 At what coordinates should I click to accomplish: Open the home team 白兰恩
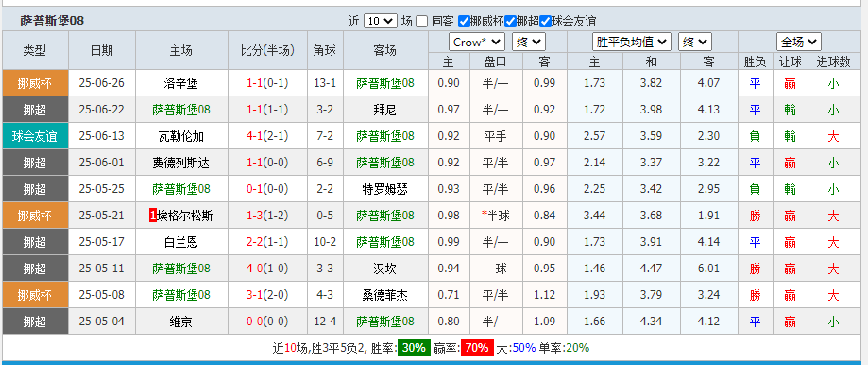(x=181, y=242)
